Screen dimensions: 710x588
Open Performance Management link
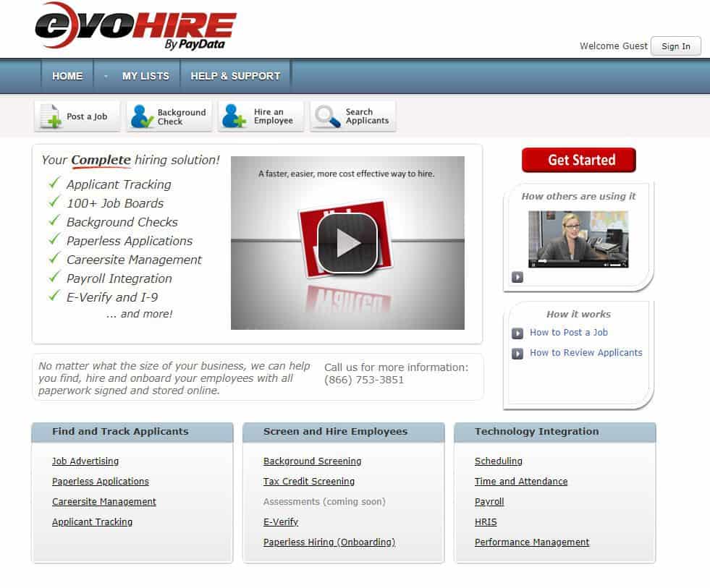(x=532, y=542)
